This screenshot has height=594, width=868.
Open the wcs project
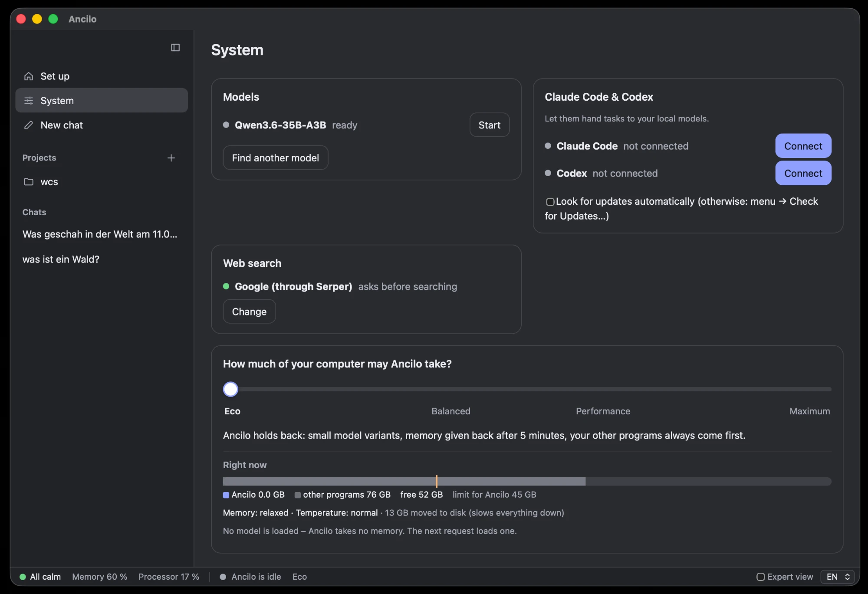[x=102, y=182]
